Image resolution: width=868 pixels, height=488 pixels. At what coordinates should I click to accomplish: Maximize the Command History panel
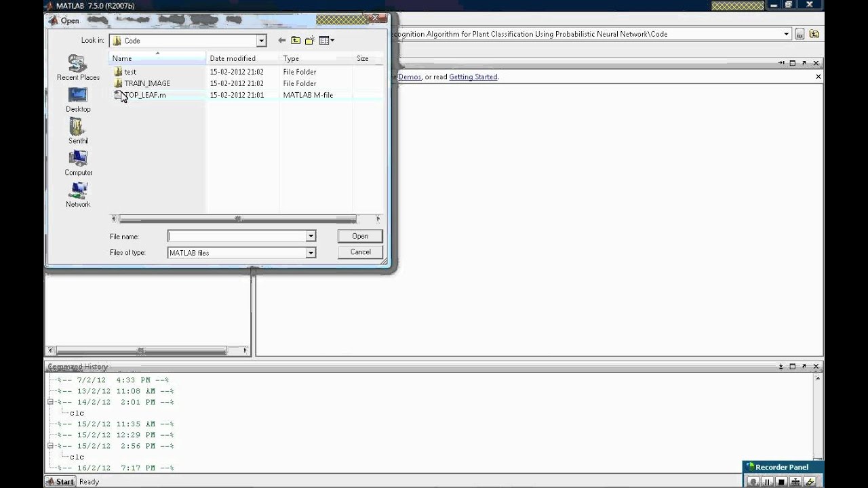click(793, 367)
